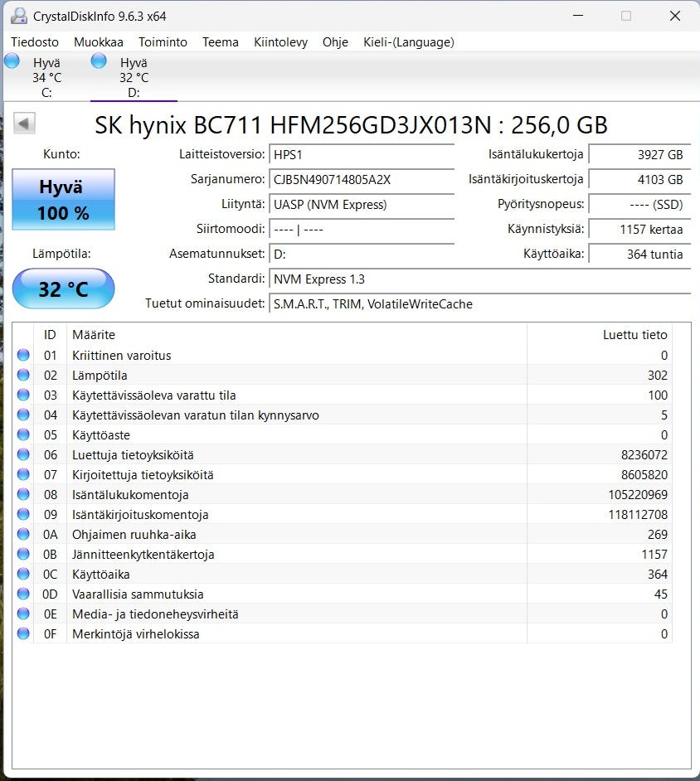This screenshot has height=781, width=700.
Task: Click the status orb for Vaarallisia sammutuksia
Action: [x=23, y=594]
